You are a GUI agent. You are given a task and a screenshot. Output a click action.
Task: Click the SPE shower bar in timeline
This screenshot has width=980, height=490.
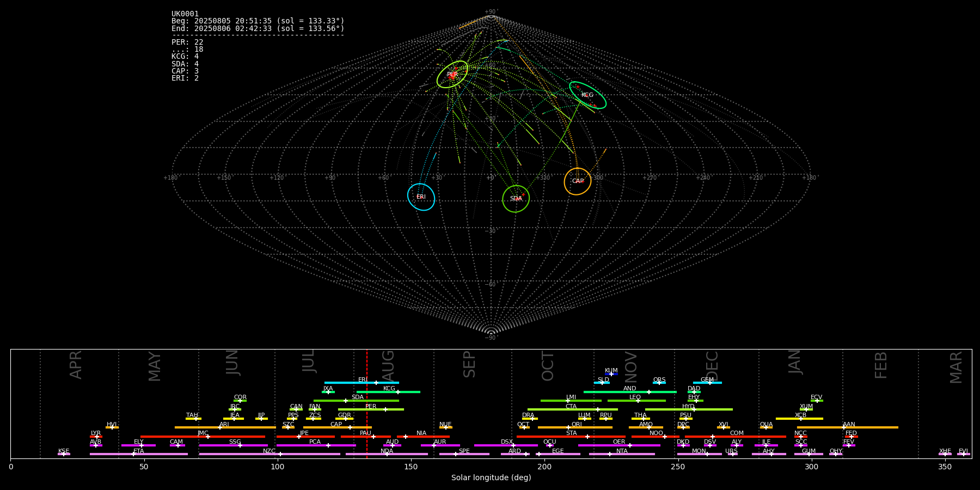click(x=464, y=454)
